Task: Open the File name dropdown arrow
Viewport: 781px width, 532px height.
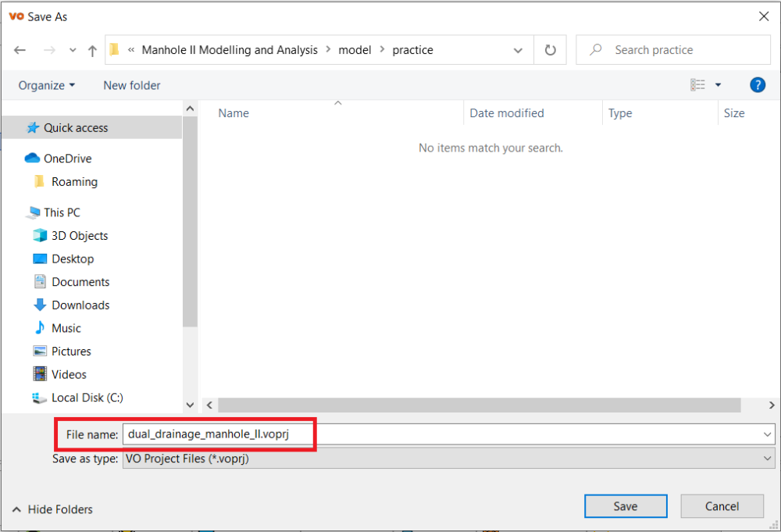Action: click(767, 434)
